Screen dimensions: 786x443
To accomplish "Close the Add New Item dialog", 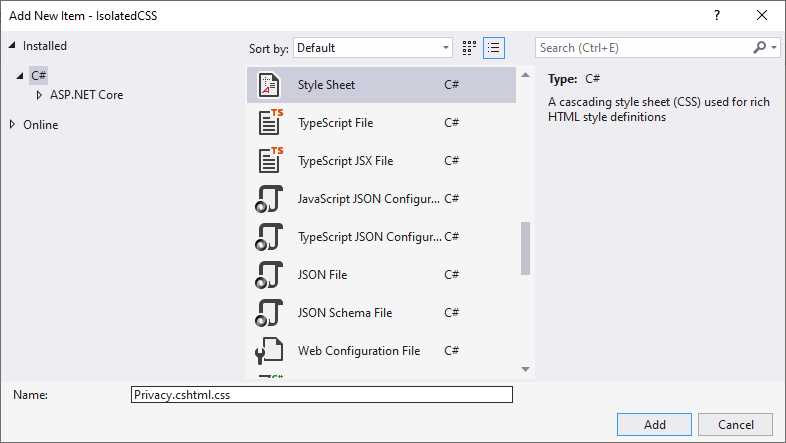I will coord(762,16).
